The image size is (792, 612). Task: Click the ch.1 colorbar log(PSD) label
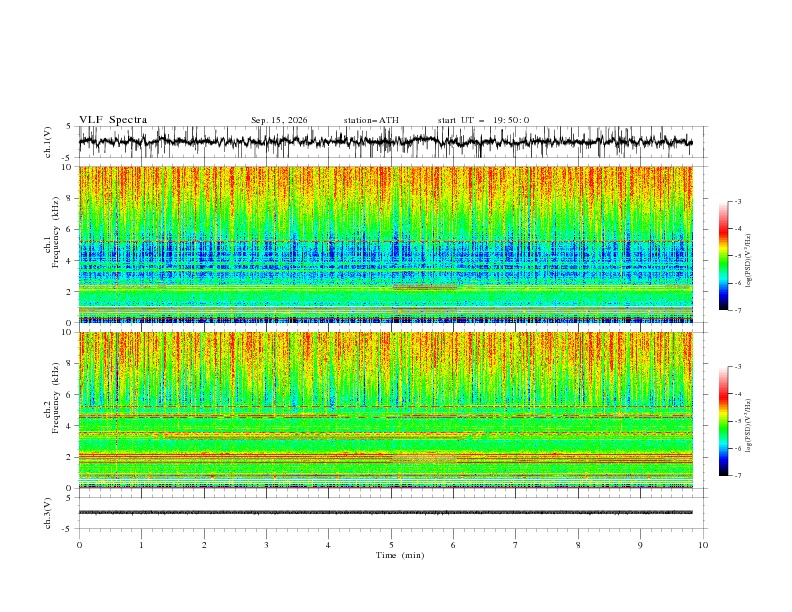pos(749,261)
